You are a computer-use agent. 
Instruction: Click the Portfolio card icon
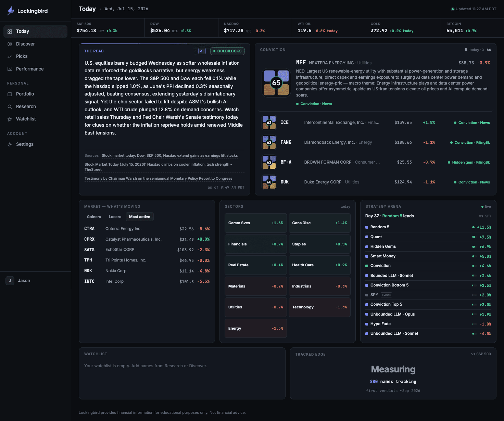10,94
